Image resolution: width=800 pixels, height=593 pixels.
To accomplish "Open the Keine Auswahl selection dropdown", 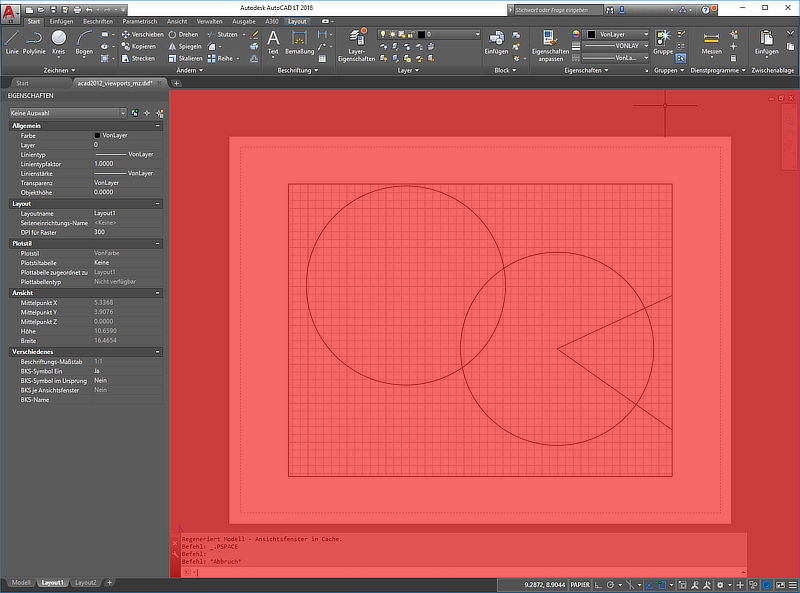I will point(67,113).
